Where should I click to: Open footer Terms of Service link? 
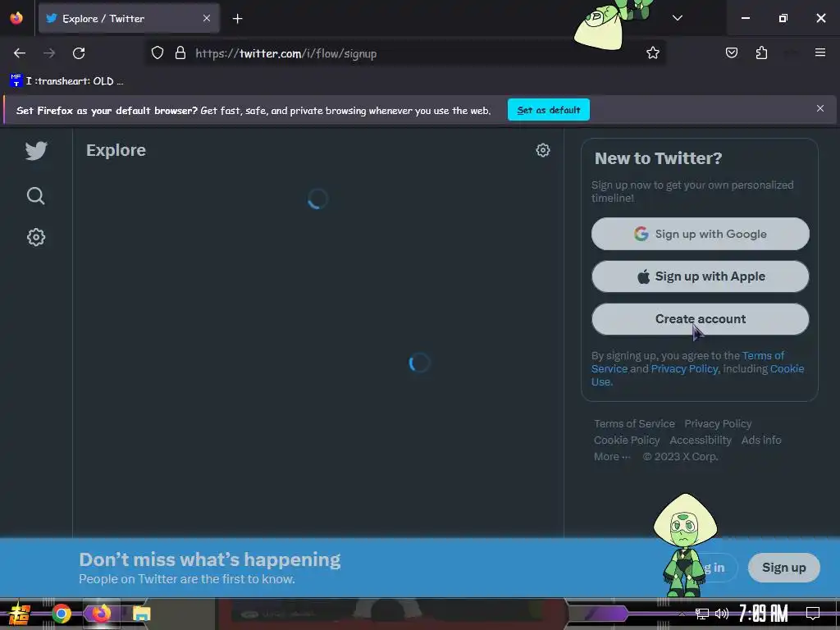634,424
